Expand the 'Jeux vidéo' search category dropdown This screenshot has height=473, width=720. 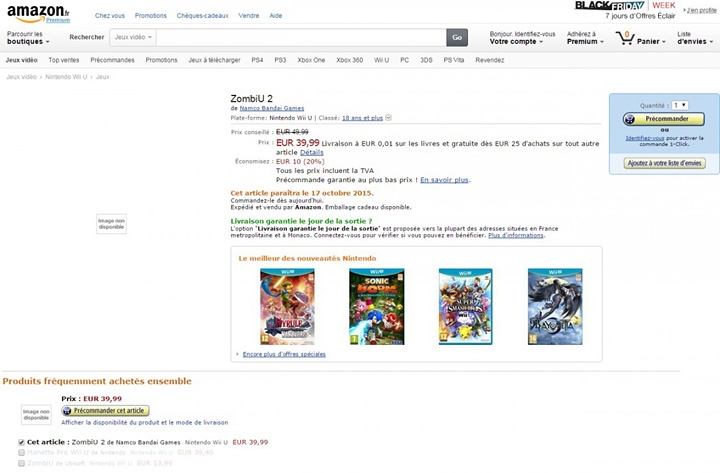point(134,37)
